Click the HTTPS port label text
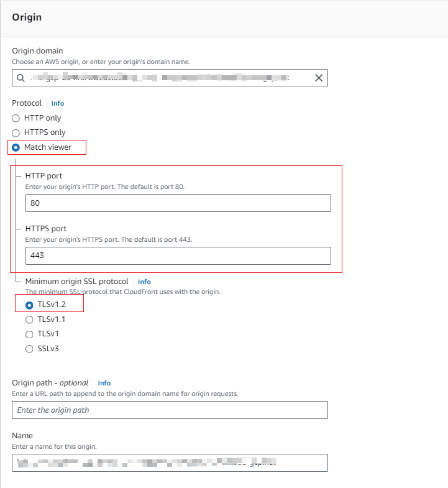Screen dimensions: 448x488 [46, 229]
